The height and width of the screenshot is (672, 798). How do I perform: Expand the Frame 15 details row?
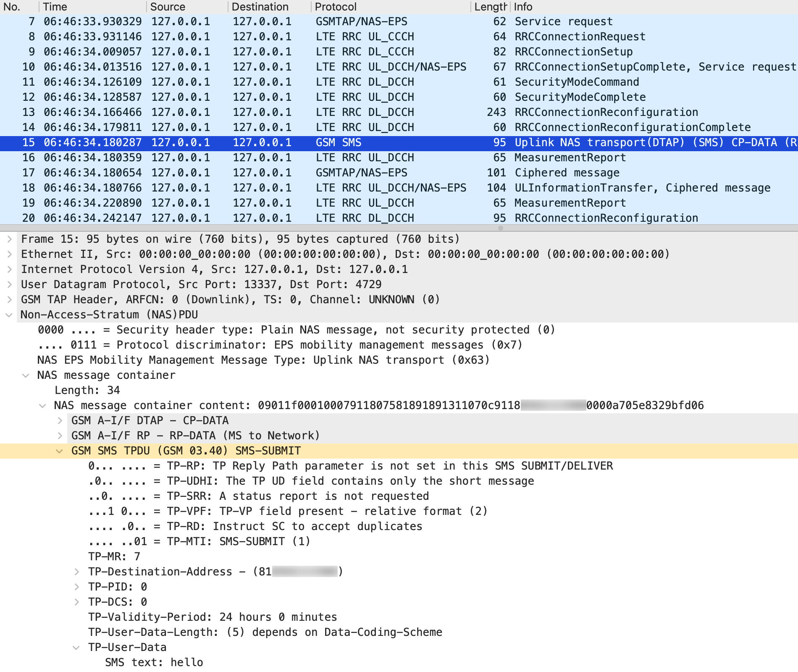click(9, 239)
